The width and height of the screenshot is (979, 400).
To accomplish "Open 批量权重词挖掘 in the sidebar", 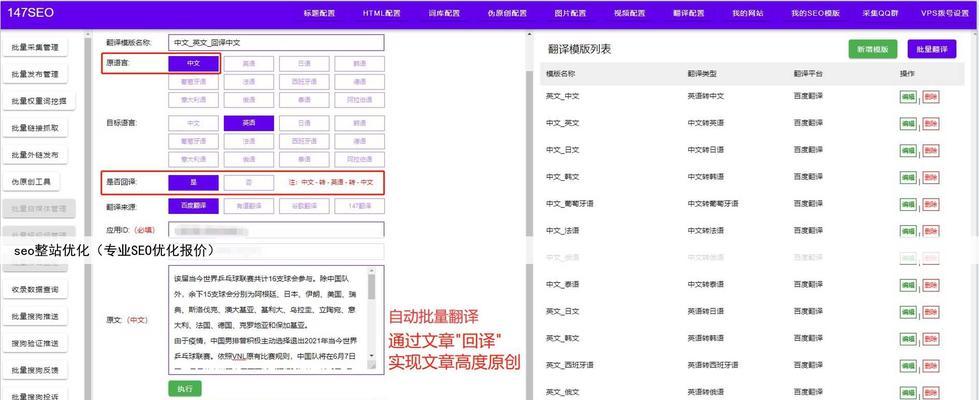I will 39,101.
